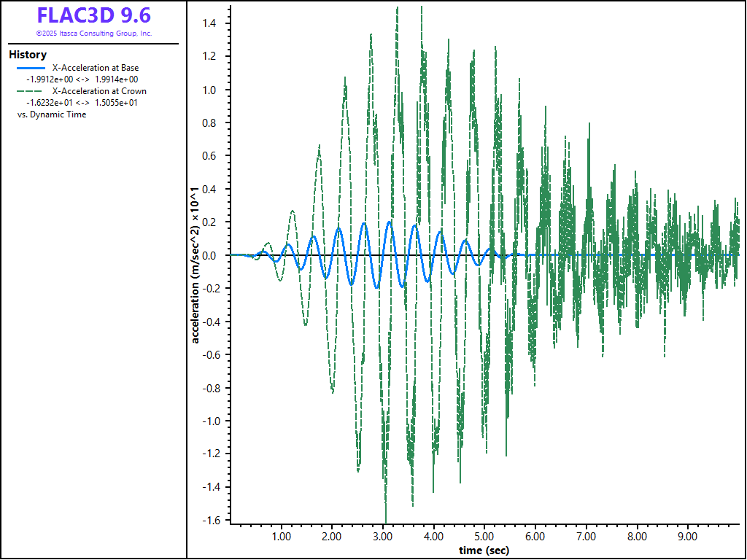Select the History legend heading
This screenshot has height=560, width=747.
point(28,55)
